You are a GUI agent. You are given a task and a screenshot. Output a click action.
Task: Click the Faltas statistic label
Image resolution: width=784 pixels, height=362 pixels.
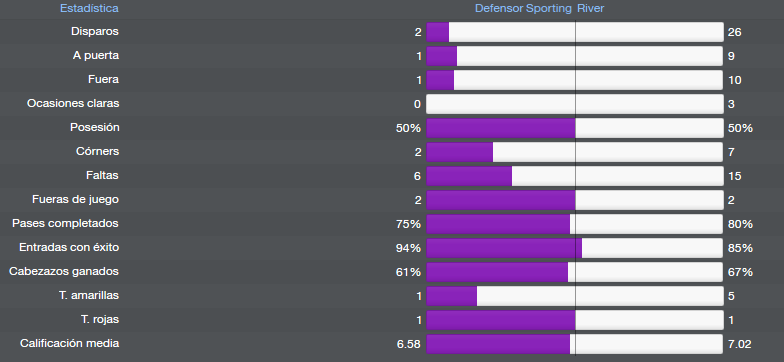click(x=102, y=176)
